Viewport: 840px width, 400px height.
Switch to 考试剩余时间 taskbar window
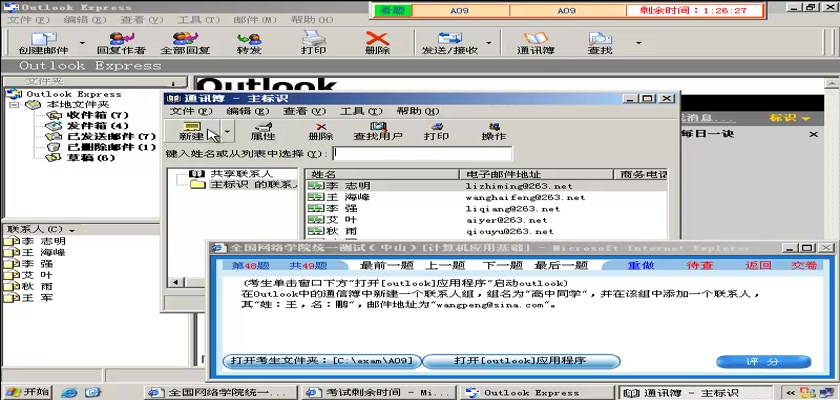381,393
